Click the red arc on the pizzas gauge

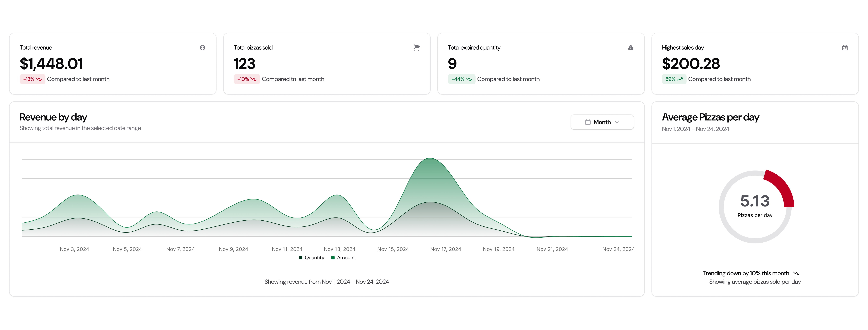coord(782,186)
